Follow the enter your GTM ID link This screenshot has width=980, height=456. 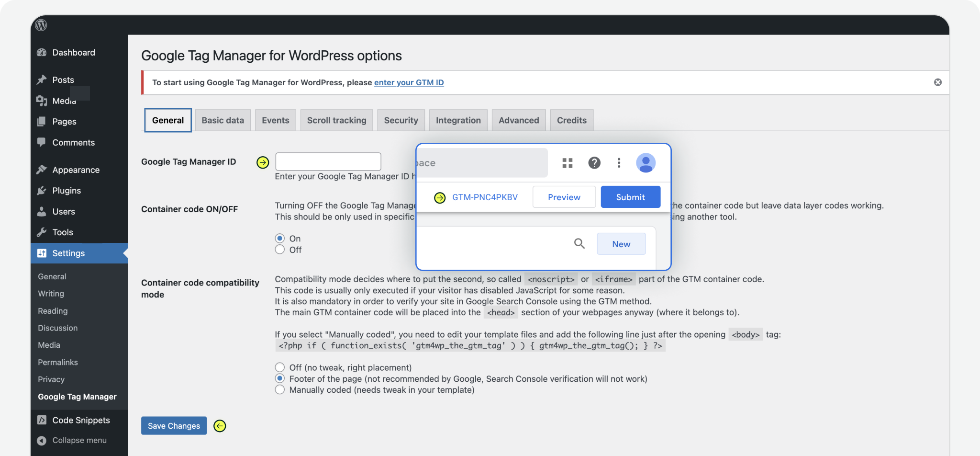(409, 82)
